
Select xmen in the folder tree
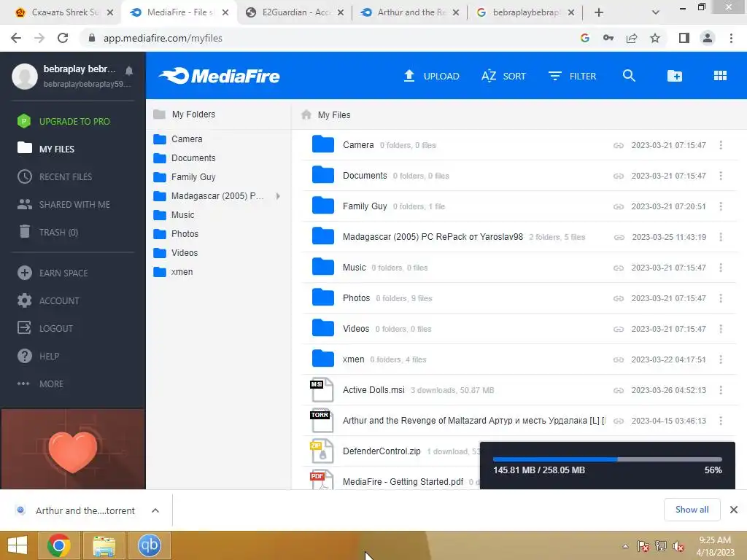[173, 272]
